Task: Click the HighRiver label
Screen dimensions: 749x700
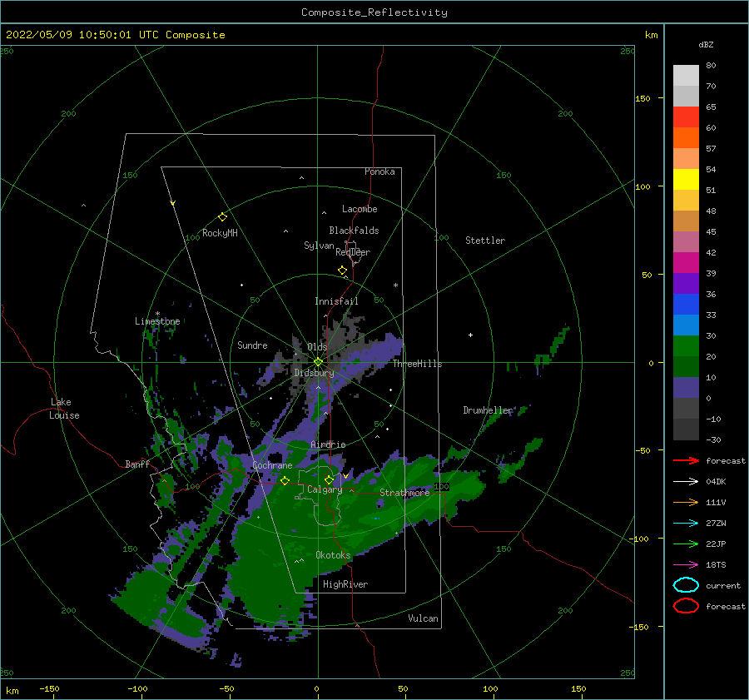Action: tap(345, 584)
